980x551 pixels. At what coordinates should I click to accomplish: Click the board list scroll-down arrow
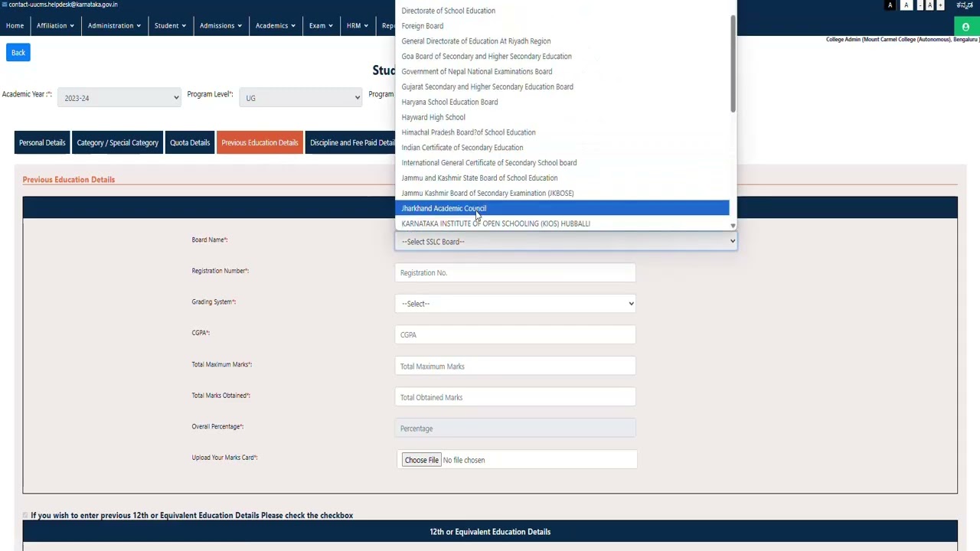(x=733, y=225)
